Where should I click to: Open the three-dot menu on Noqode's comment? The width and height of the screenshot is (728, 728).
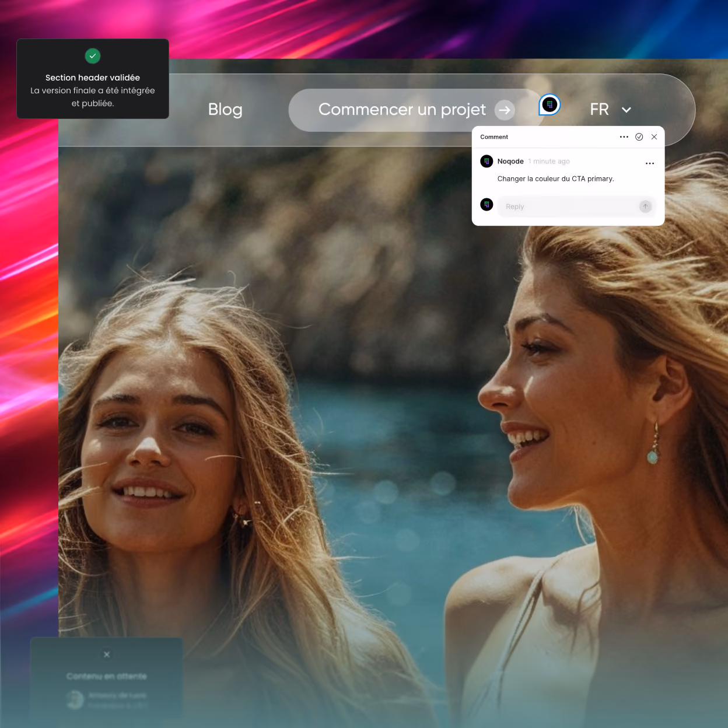point(650,163)
